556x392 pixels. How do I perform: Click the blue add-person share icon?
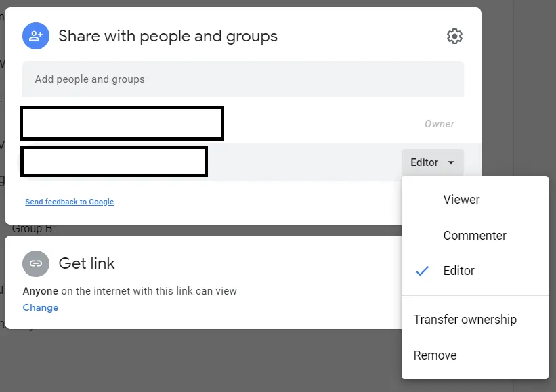tap(36, 36)
